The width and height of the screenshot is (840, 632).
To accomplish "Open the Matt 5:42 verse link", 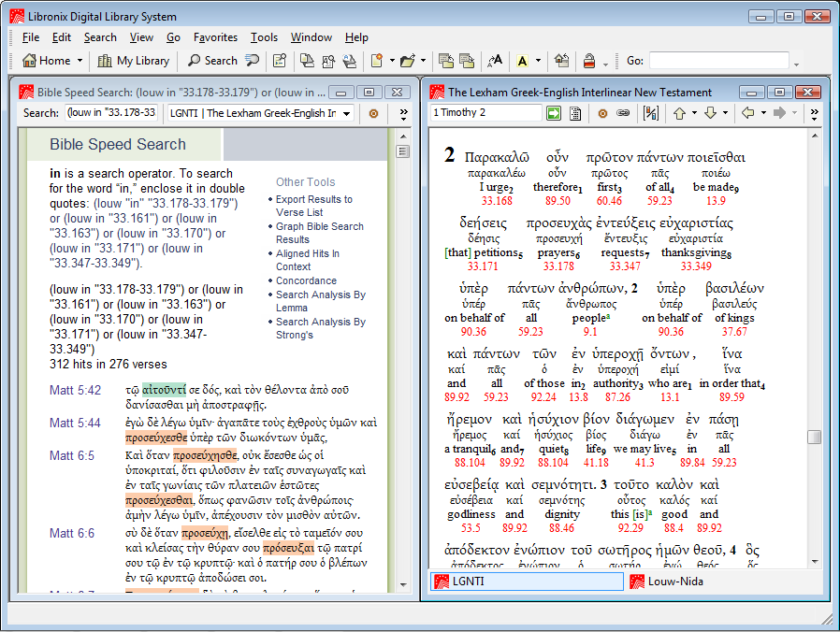I will (x=75, y=390).
